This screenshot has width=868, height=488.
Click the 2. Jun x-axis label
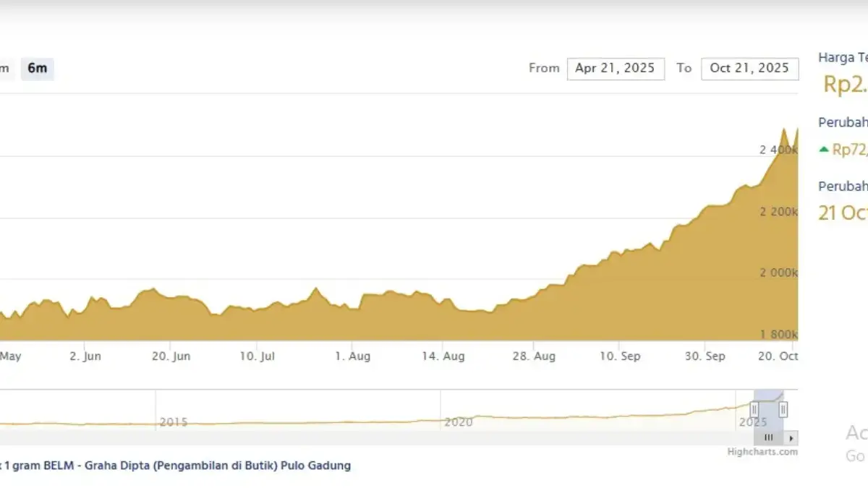(85, 356)
